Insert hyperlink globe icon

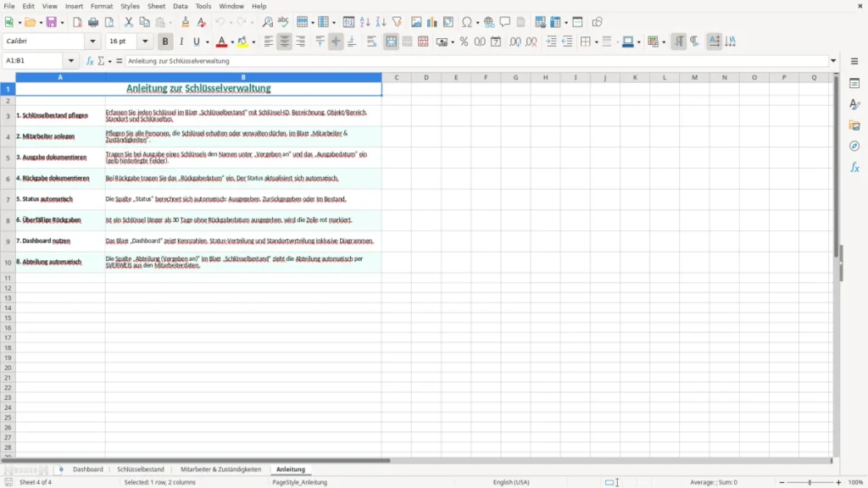coord(489,22)
